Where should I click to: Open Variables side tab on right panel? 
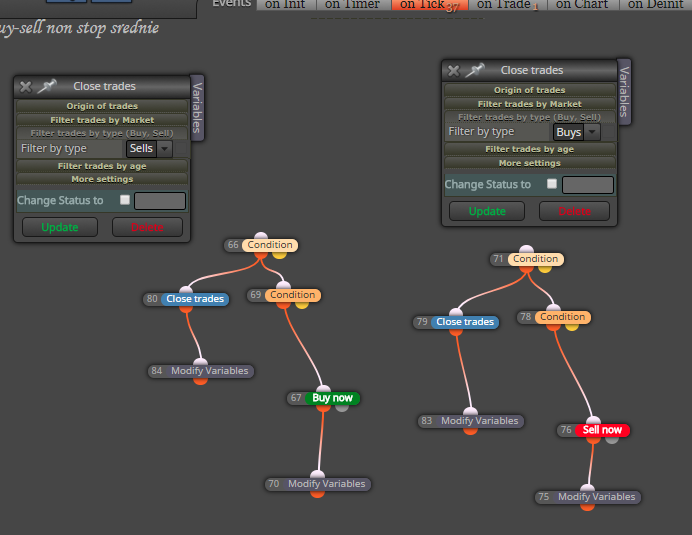[x=624, y=92]
